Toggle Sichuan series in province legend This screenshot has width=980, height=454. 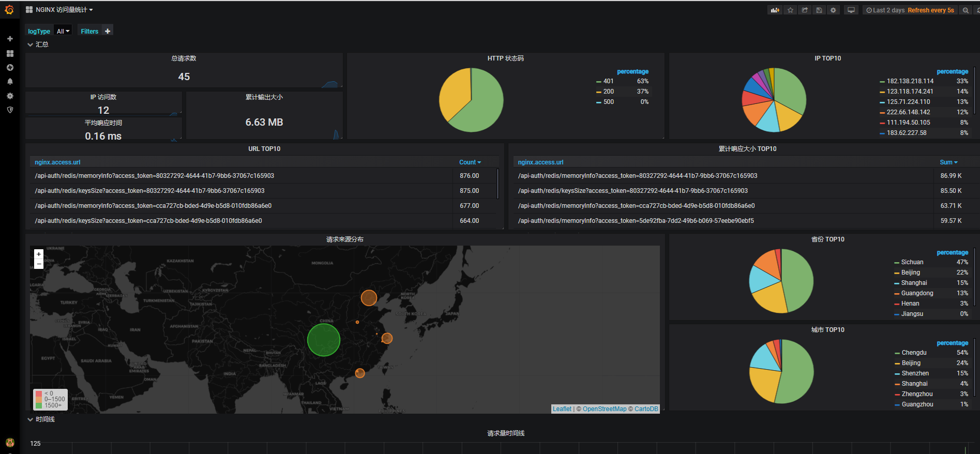tap(912, 262)
